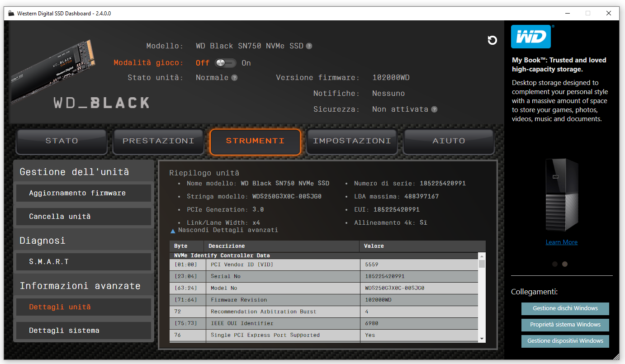Open Aggiornamento firmware in the sidebar
This screenshot has height=364, width=625.
click(x=84, y=193)
